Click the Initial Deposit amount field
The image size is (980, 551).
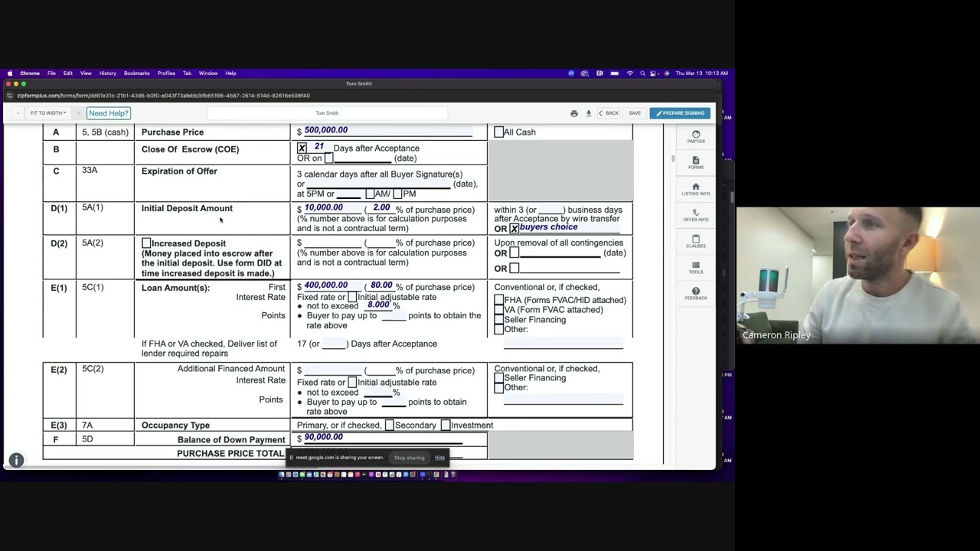332,208
